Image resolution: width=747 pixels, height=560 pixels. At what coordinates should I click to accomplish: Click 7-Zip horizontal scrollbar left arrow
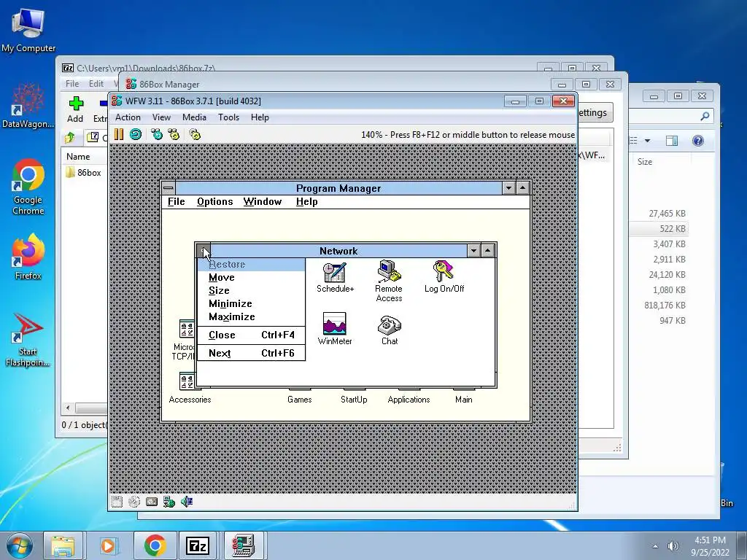coord(68,408)
